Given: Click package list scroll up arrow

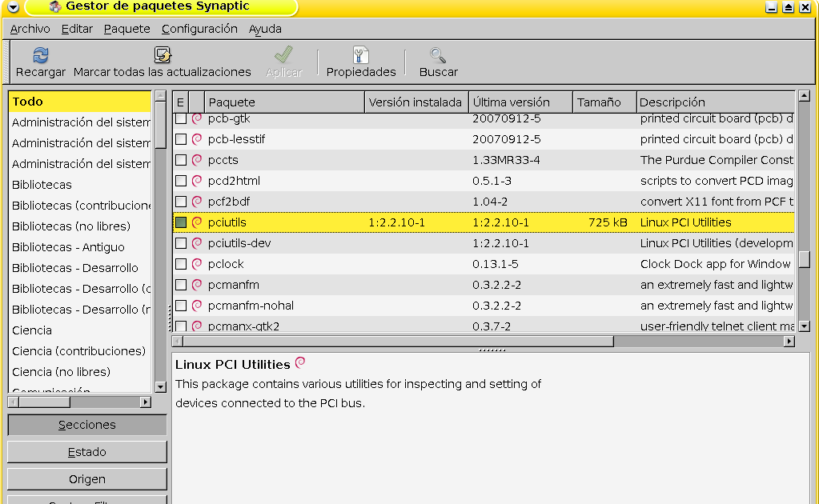Looking at the screenshot, I should pos(805,96).
